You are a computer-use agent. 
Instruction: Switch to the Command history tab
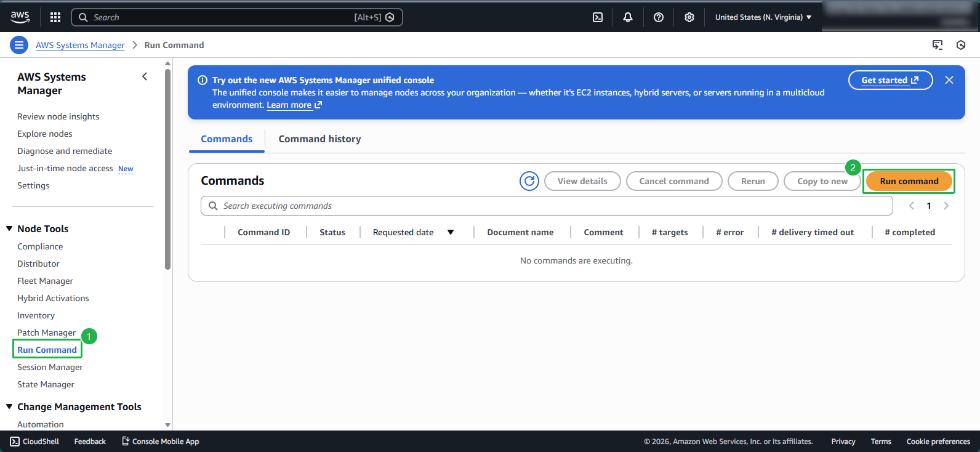(319, 139)
